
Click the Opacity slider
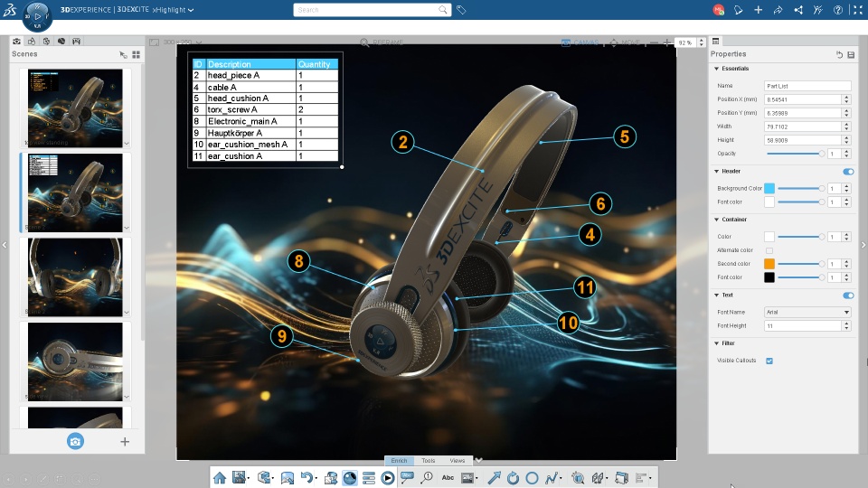click(x=796, y=154)
